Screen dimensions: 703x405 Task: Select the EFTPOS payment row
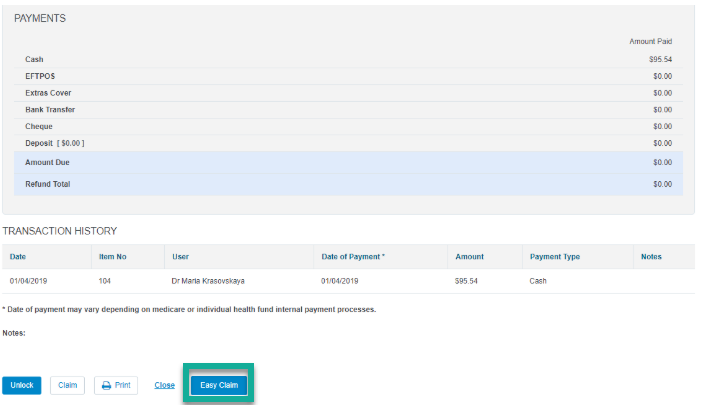tap(348, 76)
